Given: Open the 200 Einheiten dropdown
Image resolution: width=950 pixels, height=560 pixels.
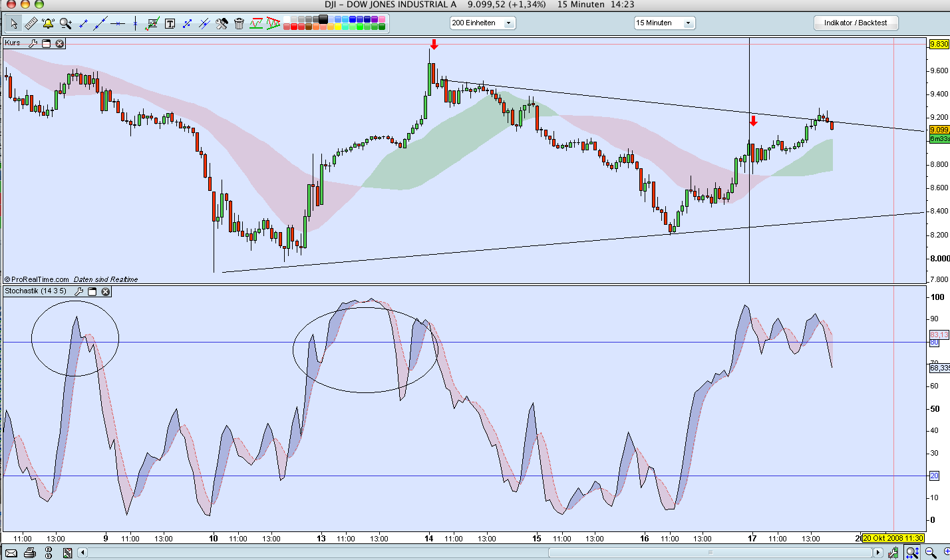Looking at the screenshot, I should click(483, 23).
